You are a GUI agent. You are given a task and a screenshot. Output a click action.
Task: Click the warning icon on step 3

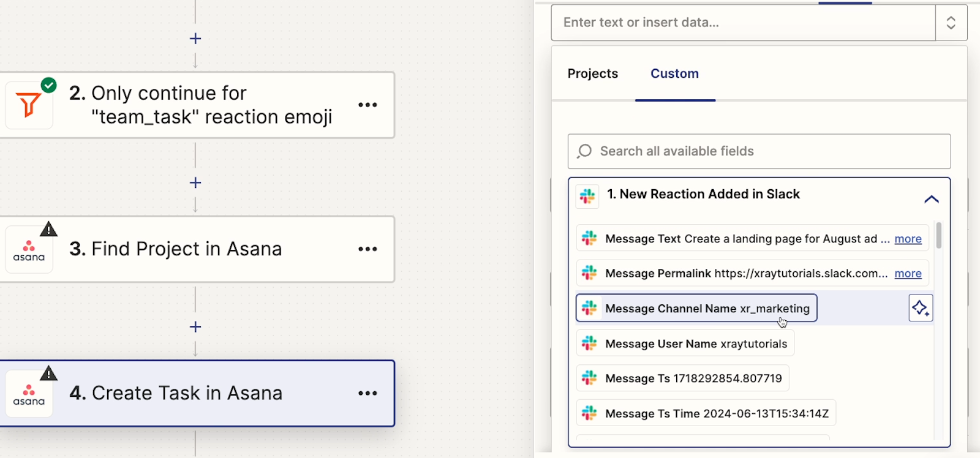48,229
